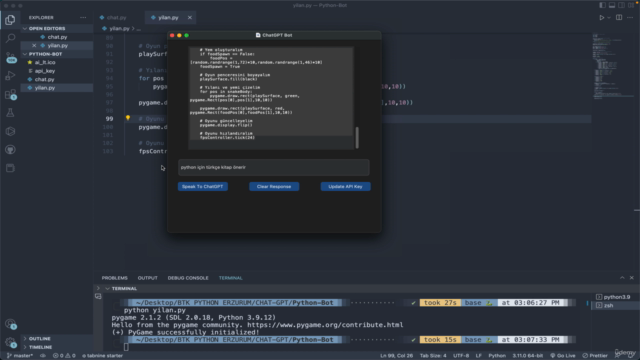Split the editor to the right
640x360 pixels.
[619, 18]
